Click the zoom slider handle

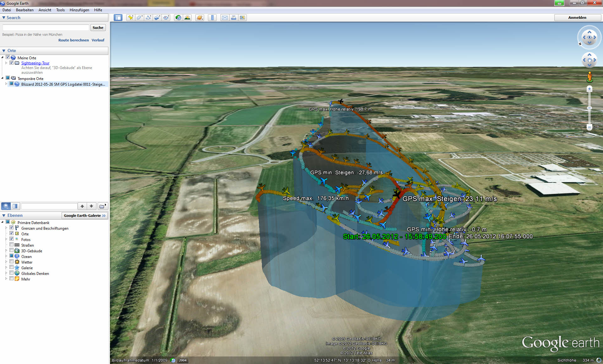pos(589,108)
